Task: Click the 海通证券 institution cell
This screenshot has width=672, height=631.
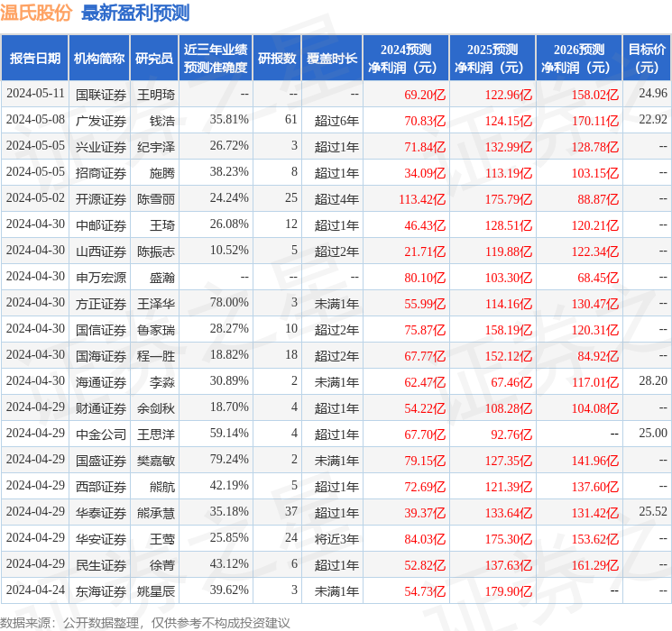Action: (x=101, y=382)
